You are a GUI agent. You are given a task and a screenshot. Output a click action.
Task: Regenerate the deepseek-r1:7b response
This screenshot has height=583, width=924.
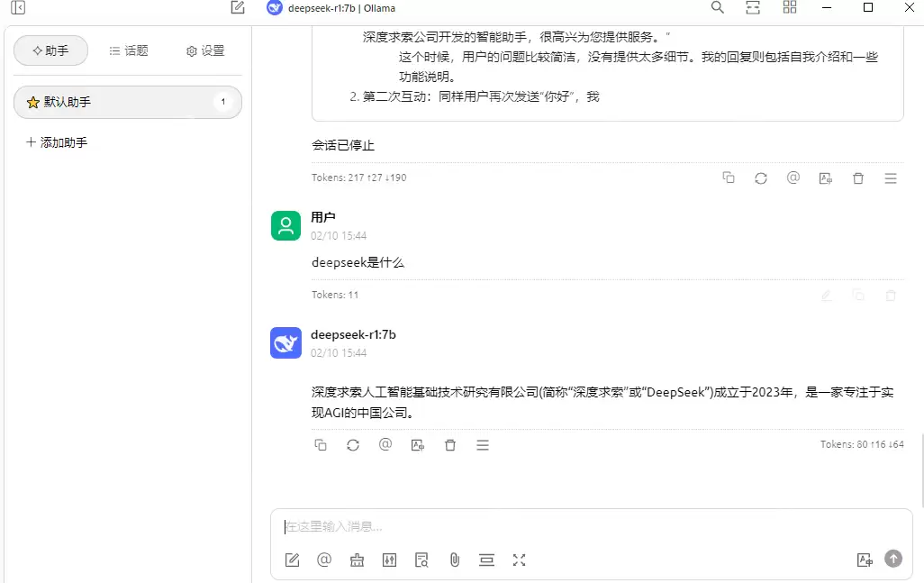click(353, 444)
